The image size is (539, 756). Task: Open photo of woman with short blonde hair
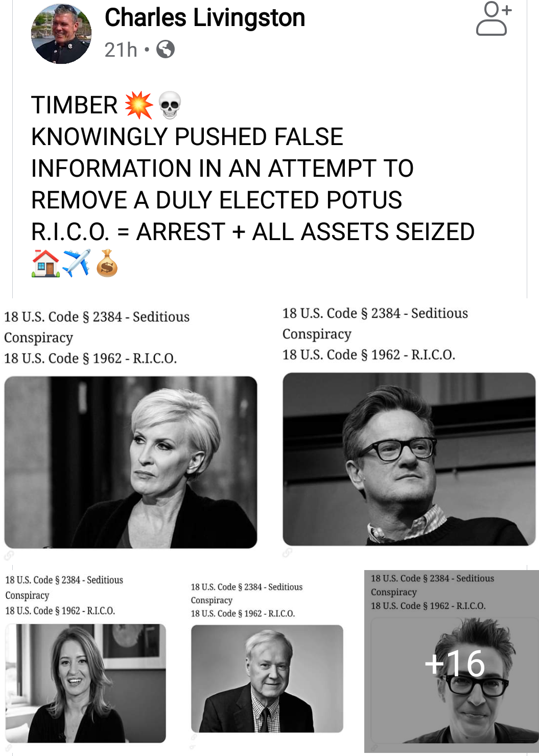(131, 462)
